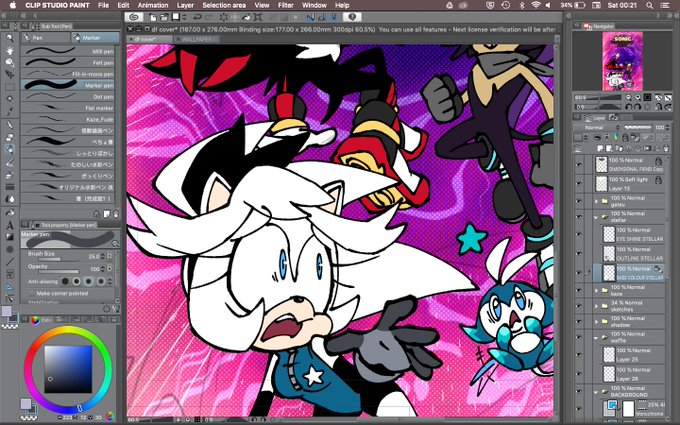This screenshot has width=680, height=425.
Task: Click the Lock layer icon in Layer panel
Action: coord(625,137)
